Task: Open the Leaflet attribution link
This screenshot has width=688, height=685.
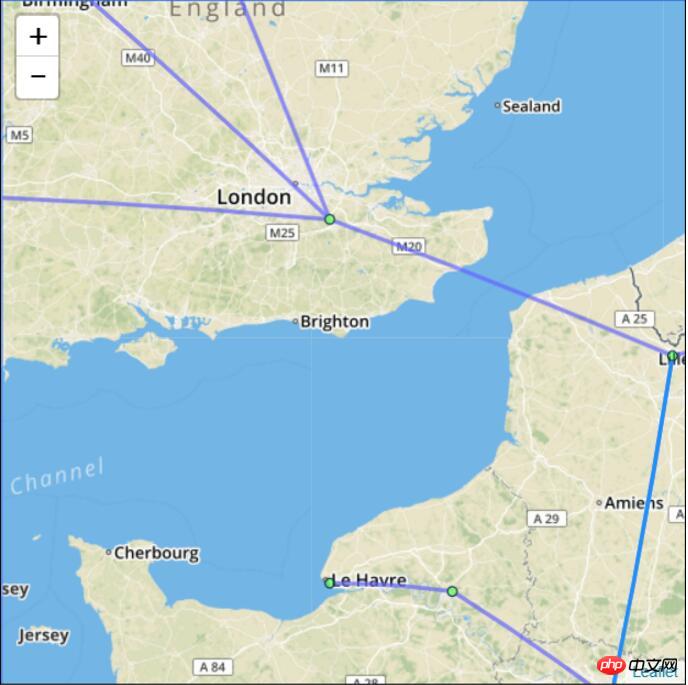Action: [655, 672]
